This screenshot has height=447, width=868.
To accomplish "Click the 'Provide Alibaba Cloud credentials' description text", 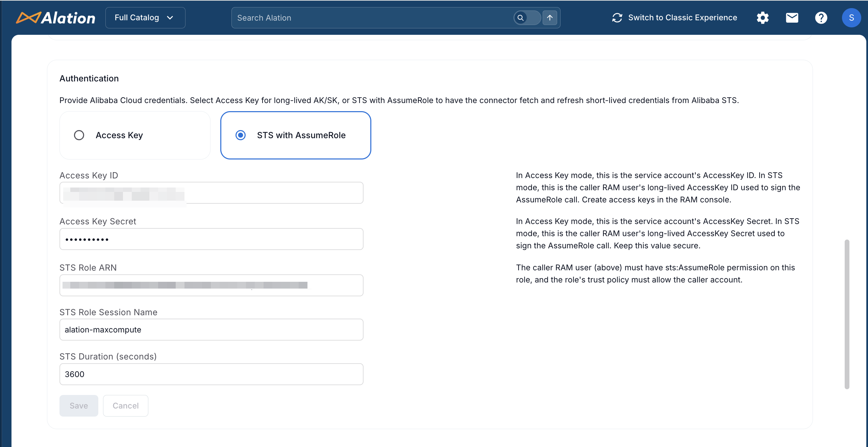I will [x=399, y=100].
